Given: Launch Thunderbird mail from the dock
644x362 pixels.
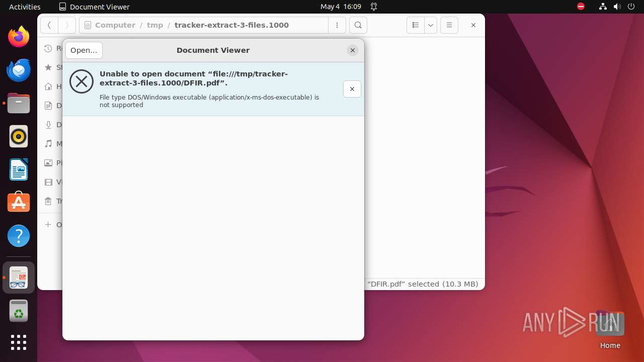Looking at the screenshot, I should tap(19, 70).
